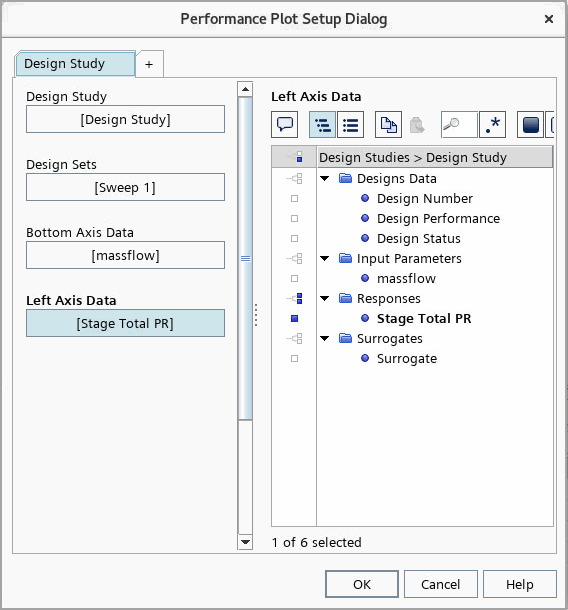Click the Designs Data folder icon
The width and height of the screenshot is (568, 610).
[x=345, y=179]
